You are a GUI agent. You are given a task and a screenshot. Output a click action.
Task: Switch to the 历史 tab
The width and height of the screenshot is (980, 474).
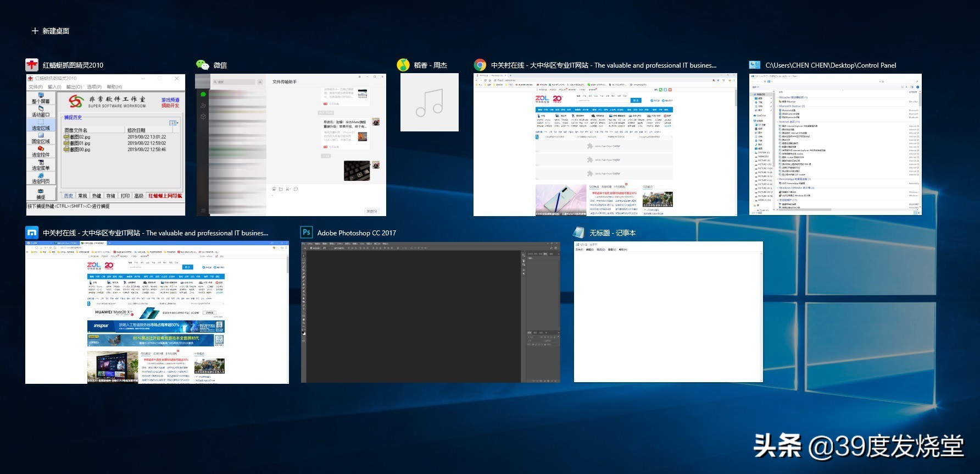[x=69, y=196]
